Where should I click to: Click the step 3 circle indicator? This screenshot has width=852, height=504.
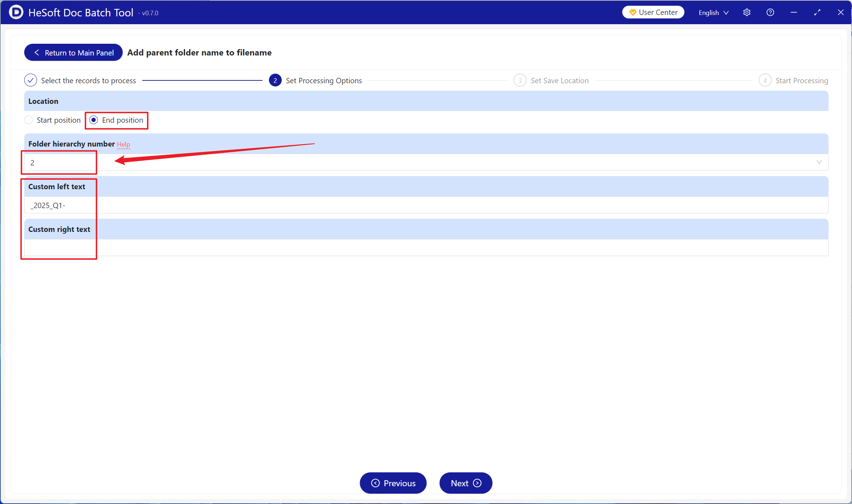[520, 80]
